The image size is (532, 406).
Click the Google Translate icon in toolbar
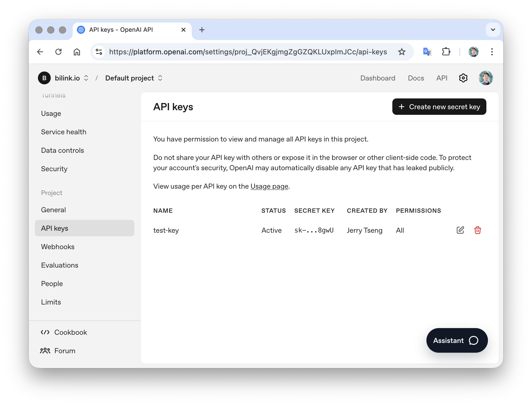(427, 52)
